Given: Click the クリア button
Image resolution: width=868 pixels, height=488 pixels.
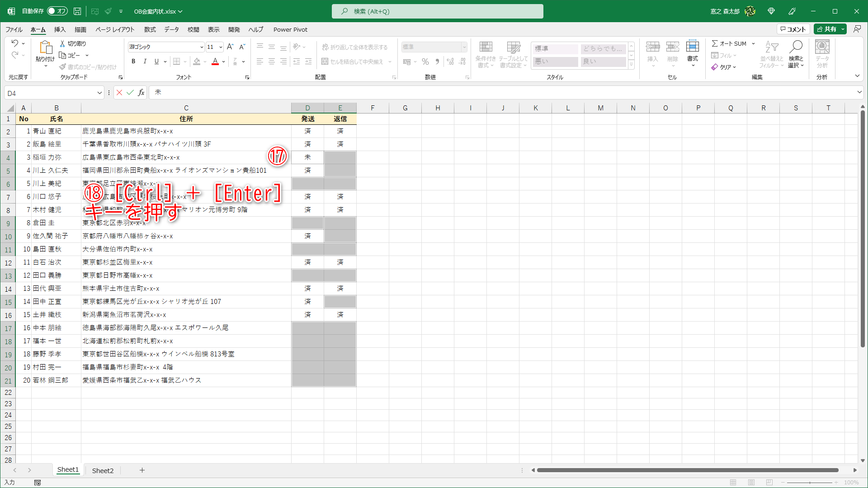Looking at the screenshot, I should pyautogui.click(x=724, y=67).
